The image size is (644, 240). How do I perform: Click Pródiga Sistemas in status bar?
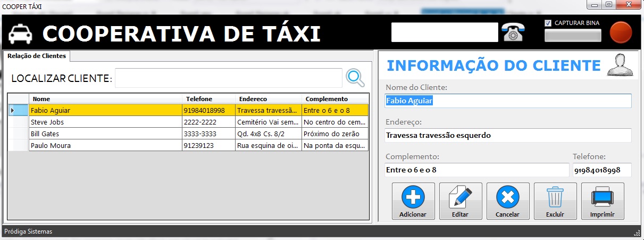point(28,231)
